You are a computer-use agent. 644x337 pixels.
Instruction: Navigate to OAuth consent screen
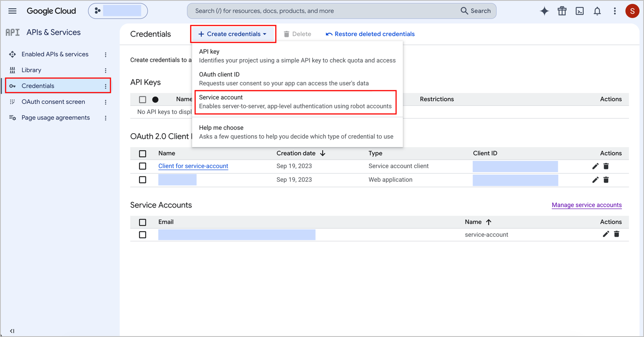(x=53, y=102)
